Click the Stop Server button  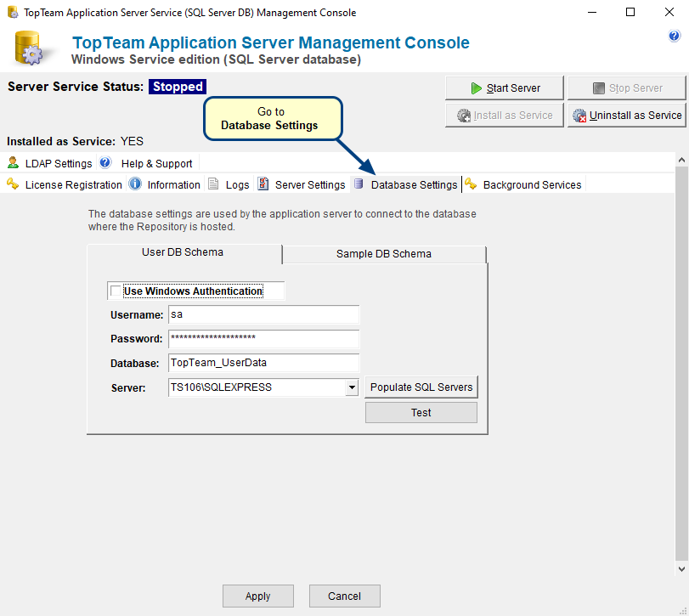pos(627,88)
